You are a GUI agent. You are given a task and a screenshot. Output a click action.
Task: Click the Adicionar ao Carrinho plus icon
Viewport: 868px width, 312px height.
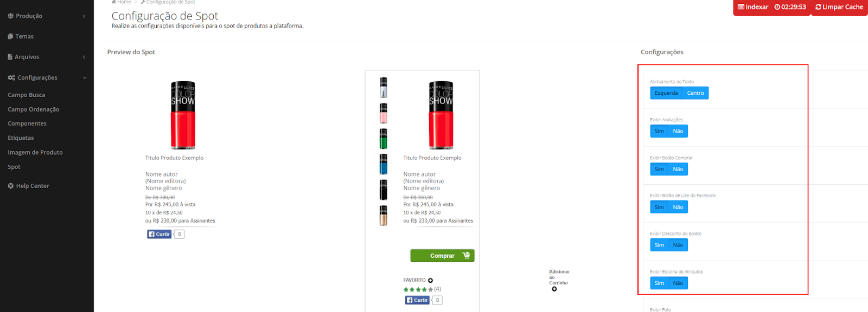(554, 289)
